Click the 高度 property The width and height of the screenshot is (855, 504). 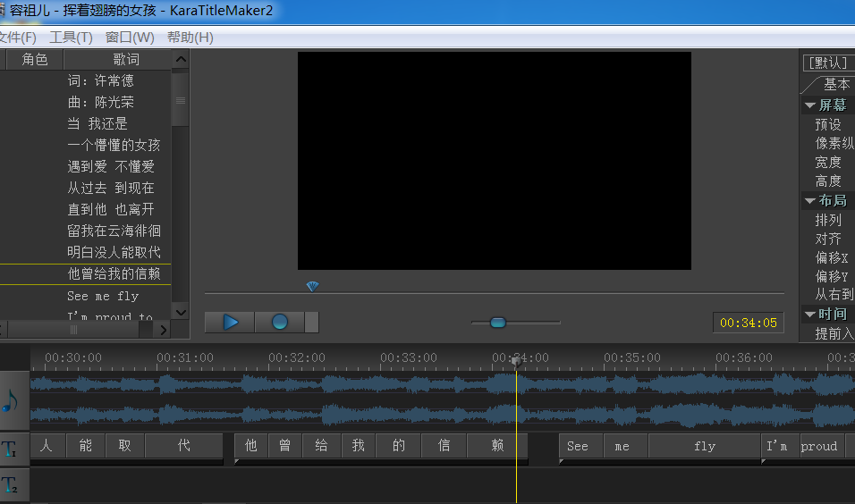(828, 181)
